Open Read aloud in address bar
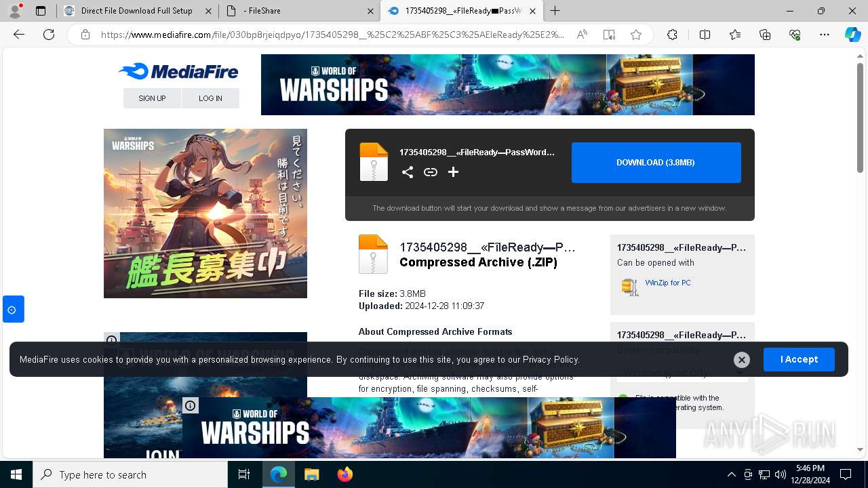Screen dimensions: 868x488 582,35
